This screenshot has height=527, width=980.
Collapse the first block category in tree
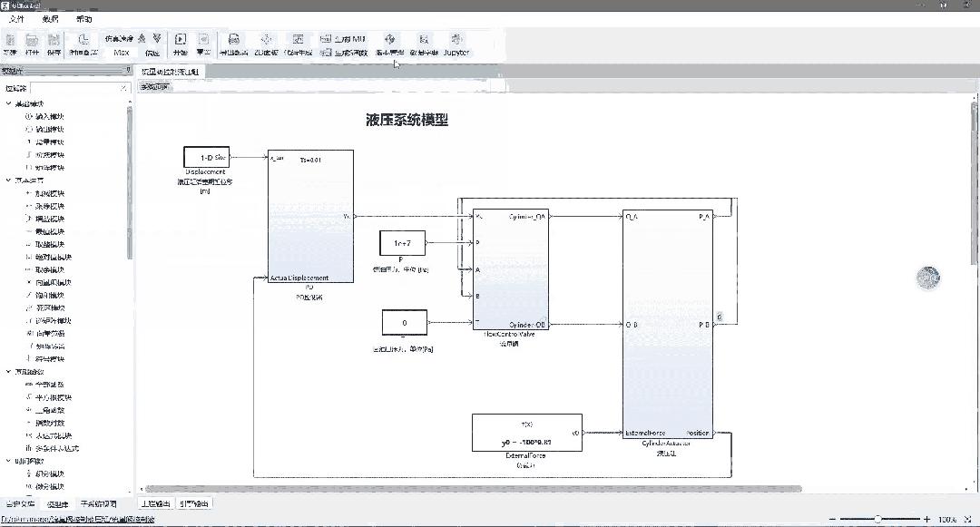pos(8,103)
